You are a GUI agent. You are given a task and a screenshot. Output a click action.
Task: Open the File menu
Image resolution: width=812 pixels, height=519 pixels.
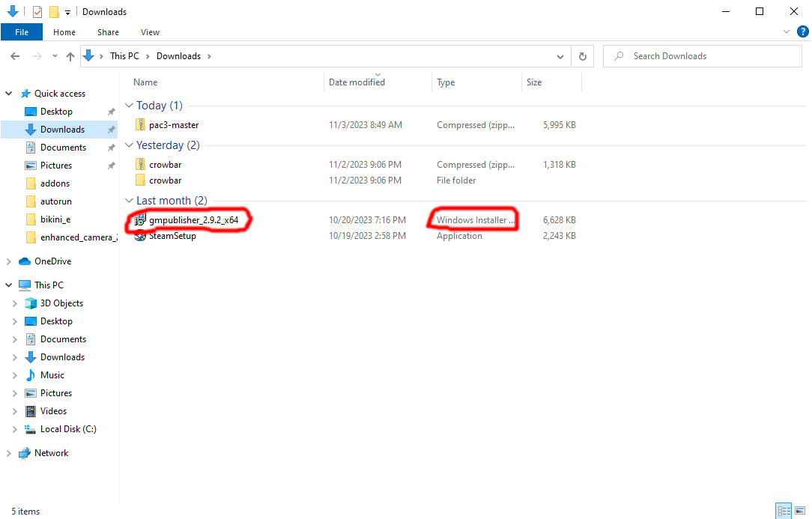[x=22, y=32]
